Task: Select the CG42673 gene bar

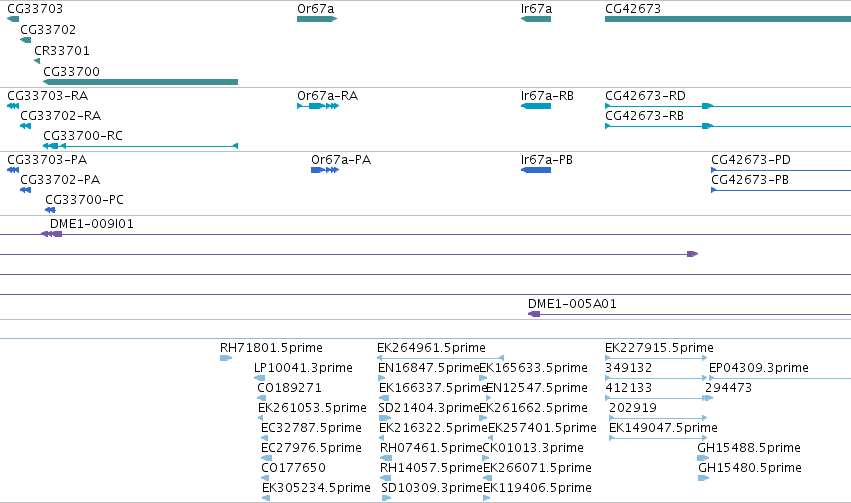Action: 728,19
